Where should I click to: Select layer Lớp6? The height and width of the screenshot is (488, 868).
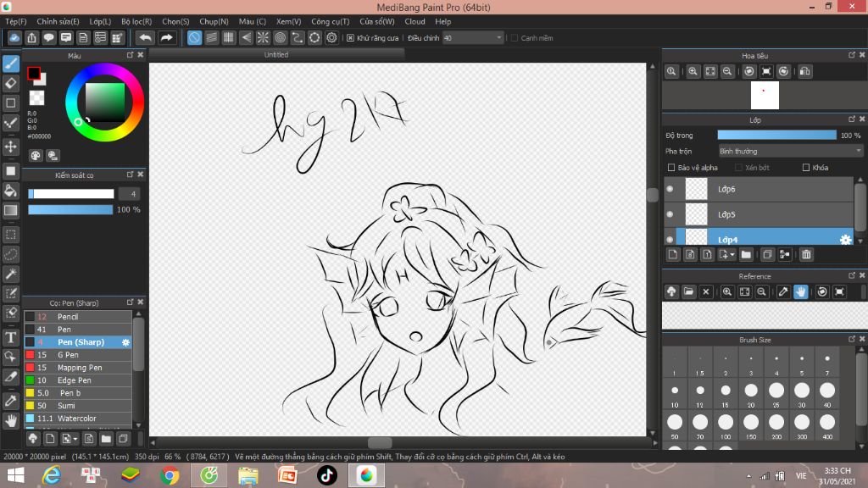759,189
